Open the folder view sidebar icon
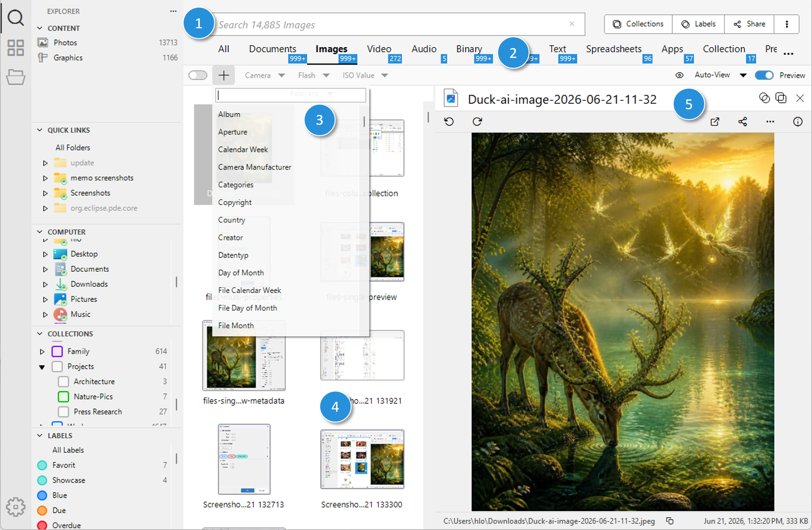This screenshot has width=812, height=530. tap(16, 77)
